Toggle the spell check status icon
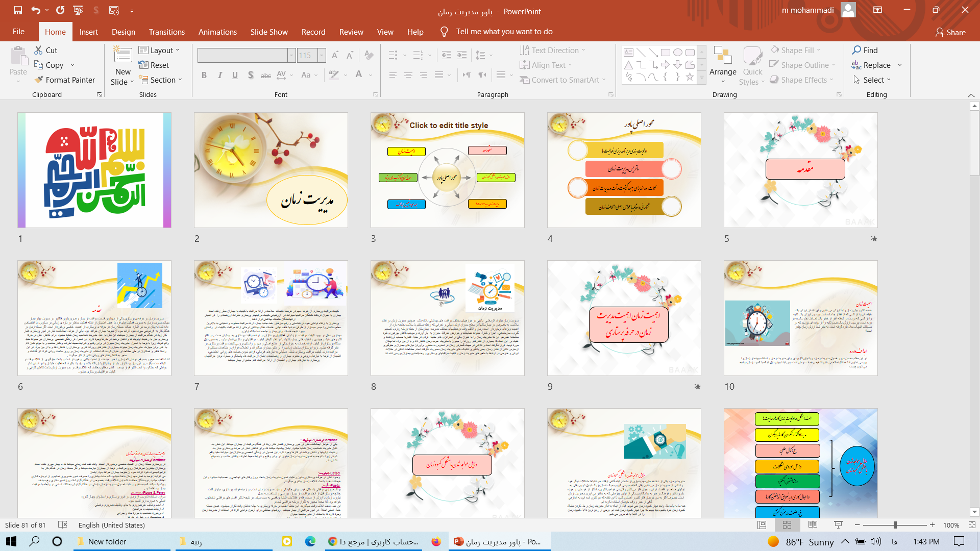 [63, 525]
